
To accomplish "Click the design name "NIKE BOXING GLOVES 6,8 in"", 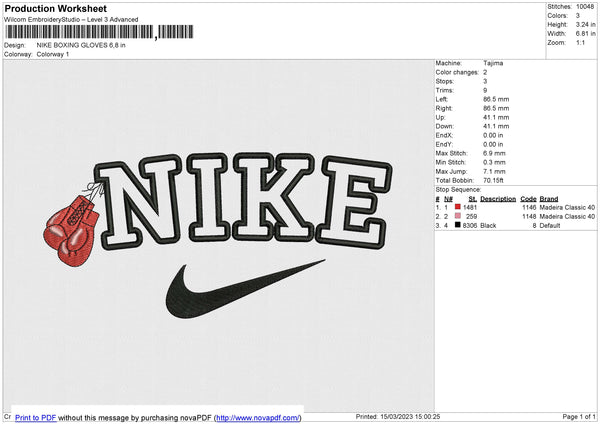I will coord(81,45).
